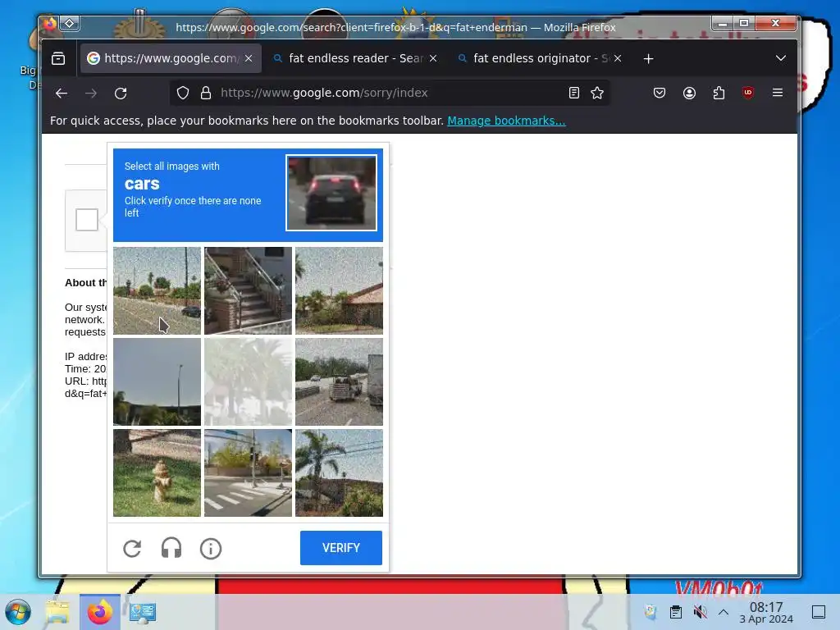The height and width of the screenshot is (630, 840).
Task: Click the padlock site info icon
Action: (x=206, y=94)
